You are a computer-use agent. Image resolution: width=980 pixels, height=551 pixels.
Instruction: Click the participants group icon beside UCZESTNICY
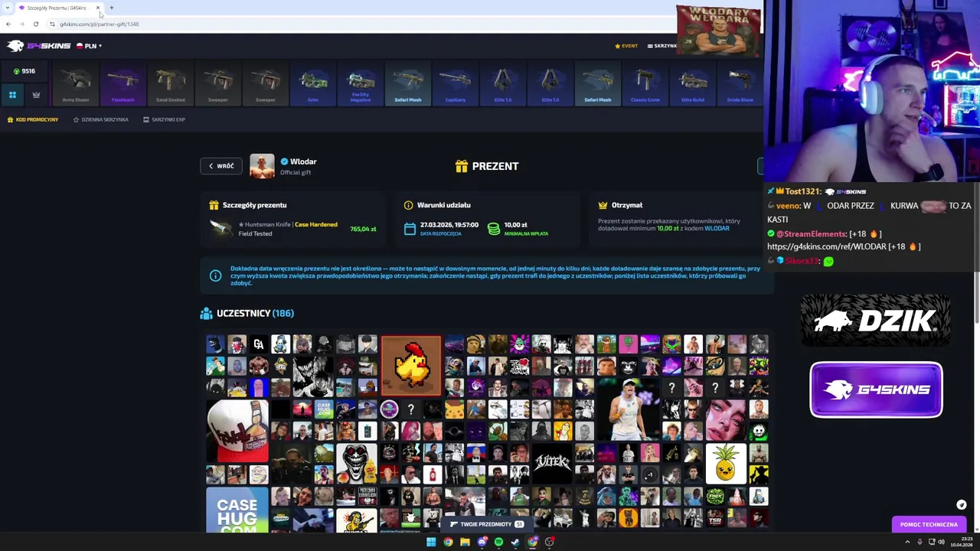click(206, 313)
